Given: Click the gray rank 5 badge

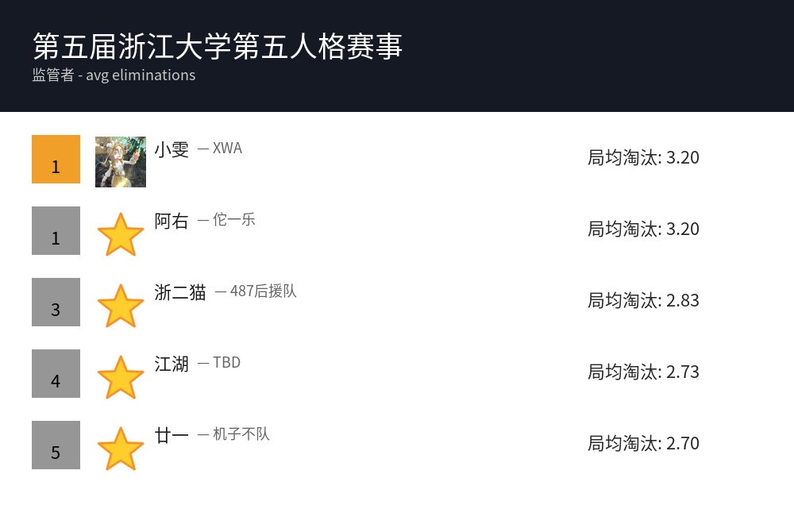Looking at the screenshot, I should coord(56,445).
